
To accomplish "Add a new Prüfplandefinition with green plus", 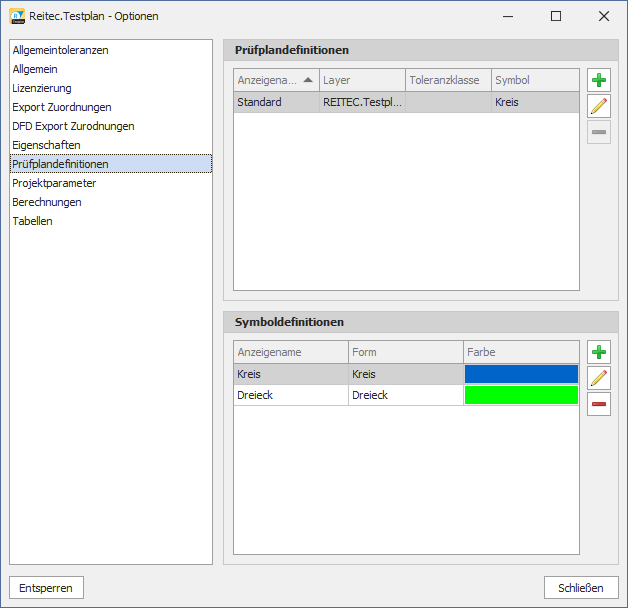I will coord(599,81).
